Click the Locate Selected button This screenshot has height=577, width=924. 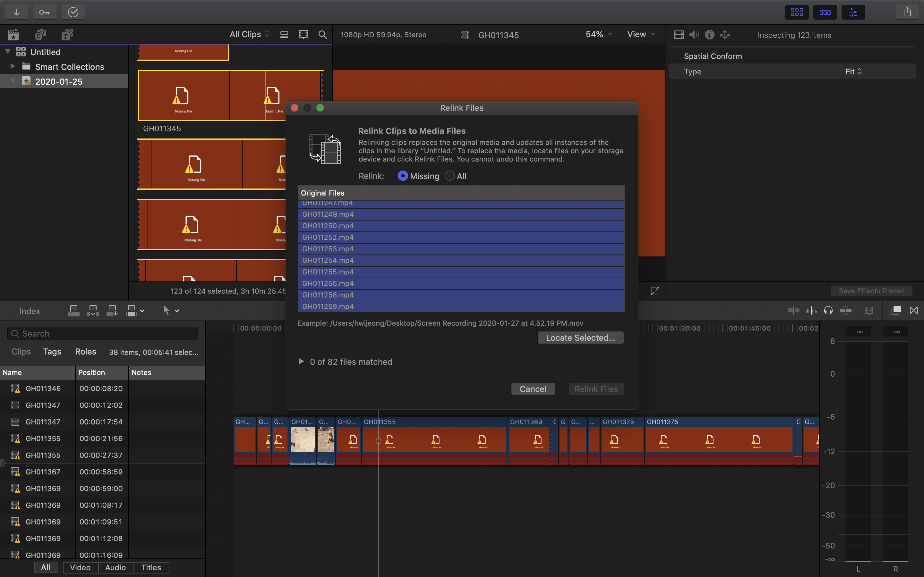[x=580, y=338]
